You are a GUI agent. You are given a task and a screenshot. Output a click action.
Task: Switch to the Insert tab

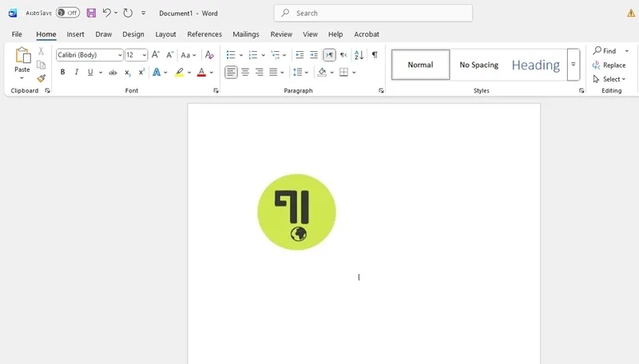[75, 34]
